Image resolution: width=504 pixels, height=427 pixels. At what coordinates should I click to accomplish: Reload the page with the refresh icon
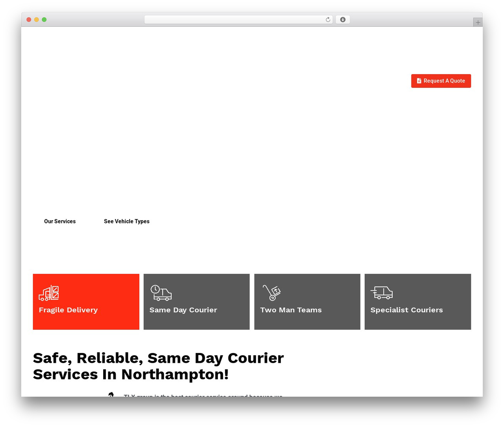(328, 20)
